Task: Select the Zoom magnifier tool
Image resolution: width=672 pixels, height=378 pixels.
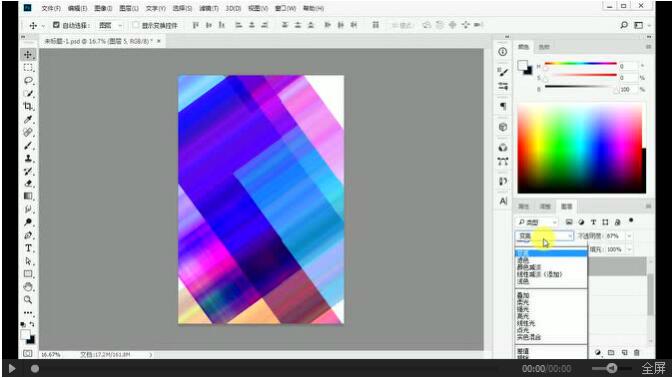Action: pyautogui.click(x=28, y=300)
